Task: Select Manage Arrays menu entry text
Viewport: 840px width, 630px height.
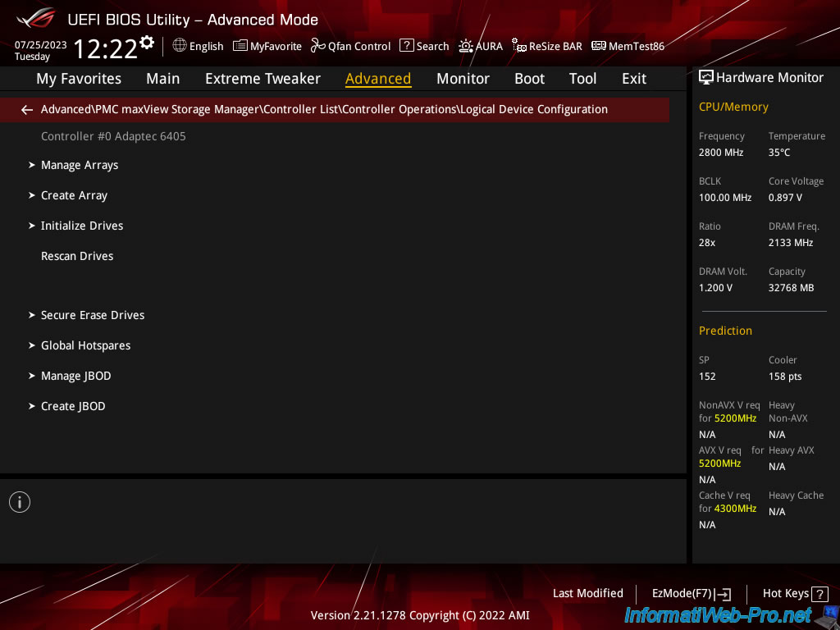Action: (80, 165)
